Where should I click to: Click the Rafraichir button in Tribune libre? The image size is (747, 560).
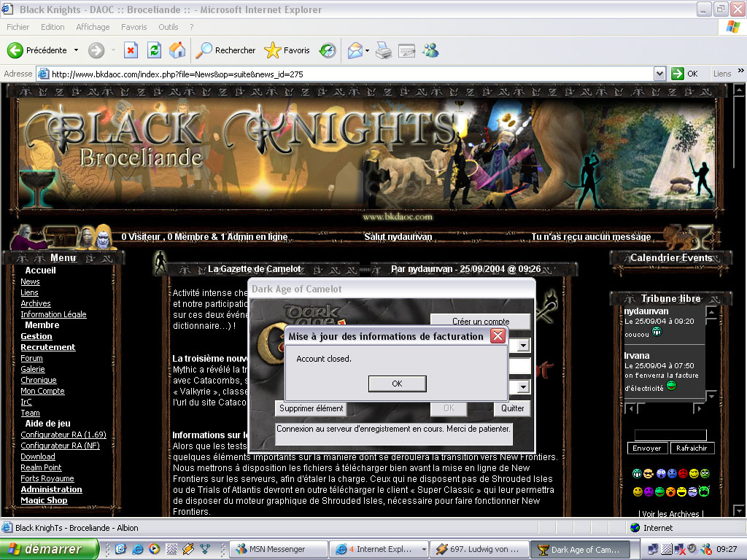692,448
